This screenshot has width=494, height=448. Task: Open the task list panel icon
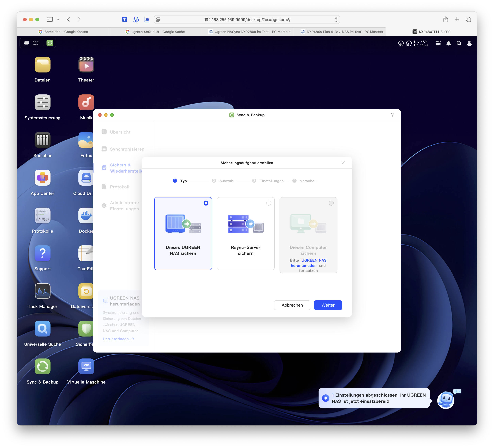click(x=438, y=43)
